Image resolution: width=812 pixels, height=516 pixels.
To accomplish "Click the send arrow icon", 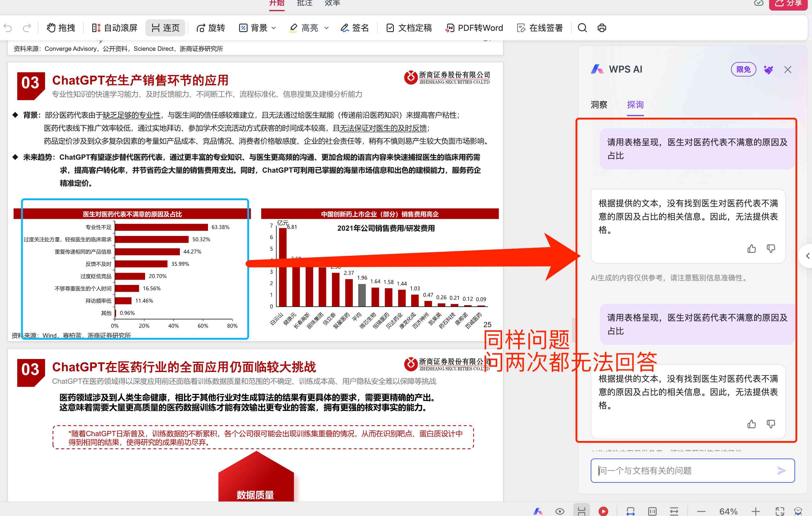I will point(782,471).
